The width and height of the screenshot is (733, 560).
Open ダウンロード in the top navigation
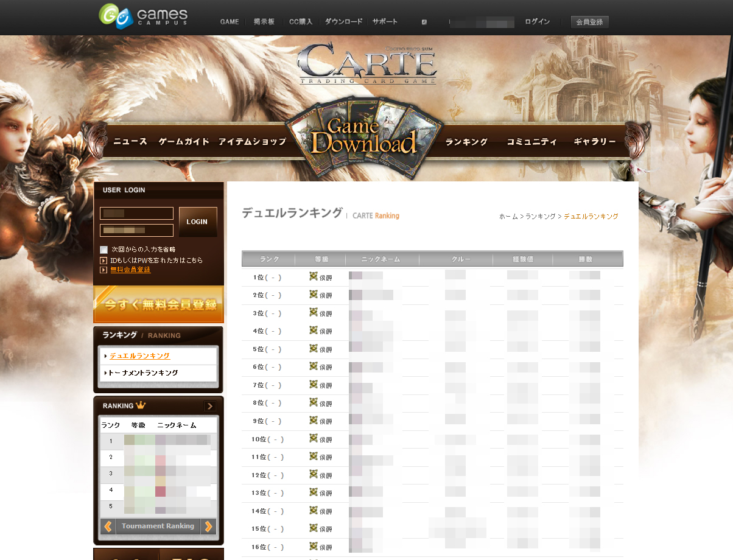coord(343,22)
